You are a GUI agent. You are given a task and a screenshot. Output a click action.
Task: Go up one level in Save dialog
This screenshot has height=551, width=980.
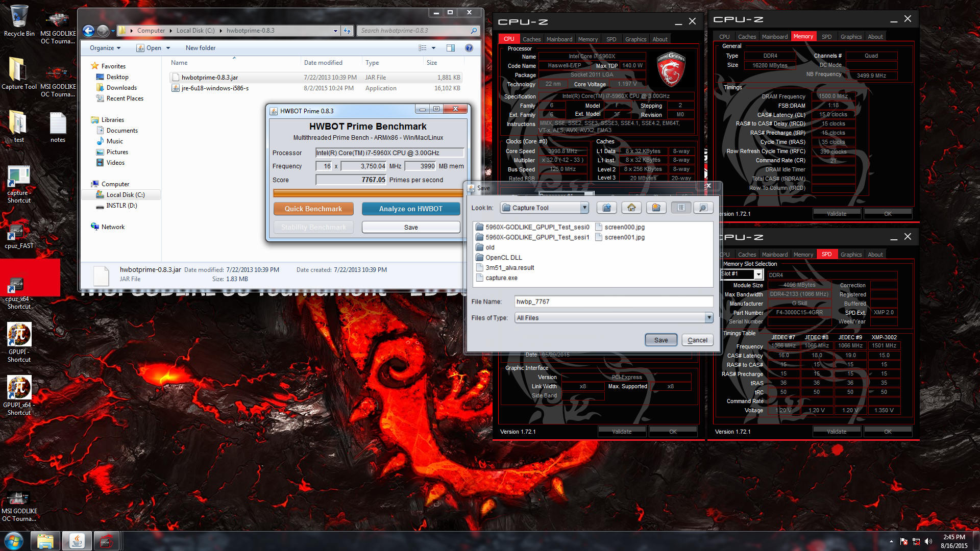tap(606, 208)
